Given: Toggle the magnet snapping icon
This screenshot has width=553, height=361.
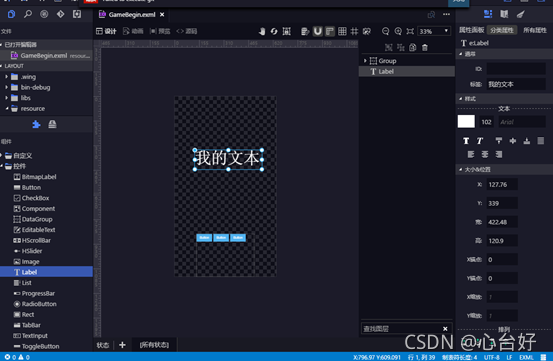Looking at the screenshot, I should pos(318,31).
